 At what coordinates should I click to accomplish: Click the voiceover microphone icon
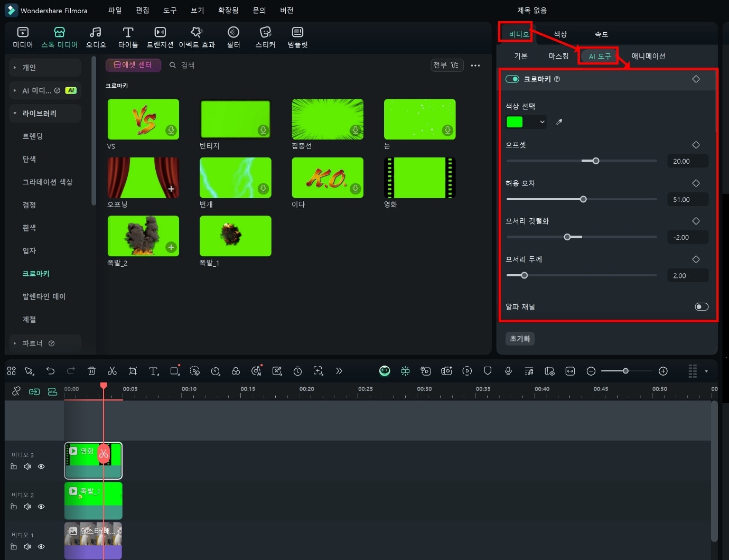508,371
